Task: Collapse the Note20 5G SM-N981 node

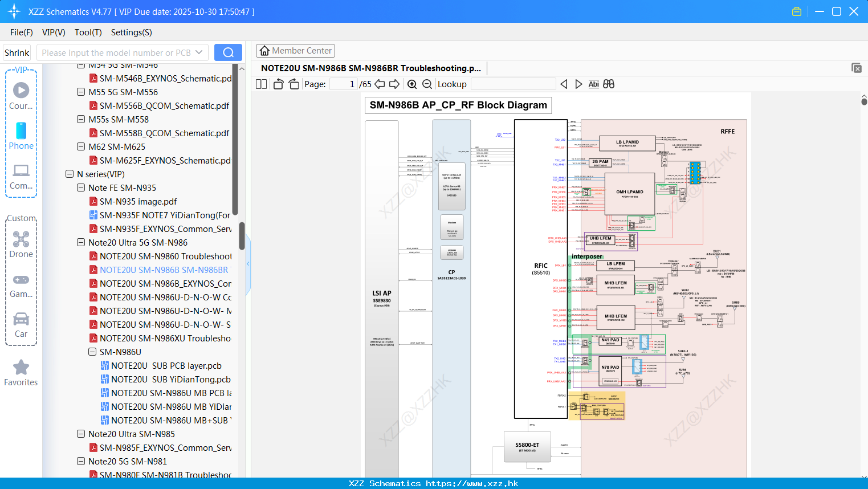Action: [81, 461]
